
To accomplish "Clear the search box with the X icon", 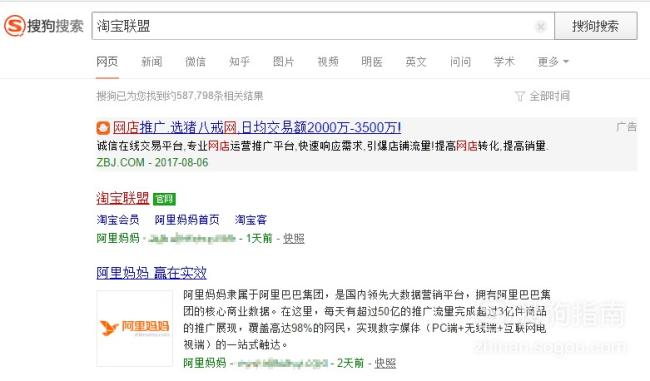I will coord(541,27).
